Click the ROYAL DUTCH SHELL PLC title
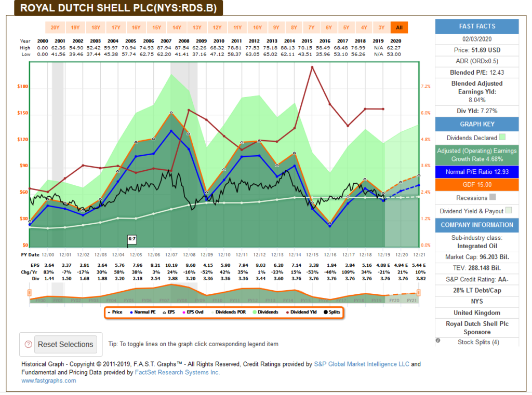The image size is (532, 395). point(118,8)
